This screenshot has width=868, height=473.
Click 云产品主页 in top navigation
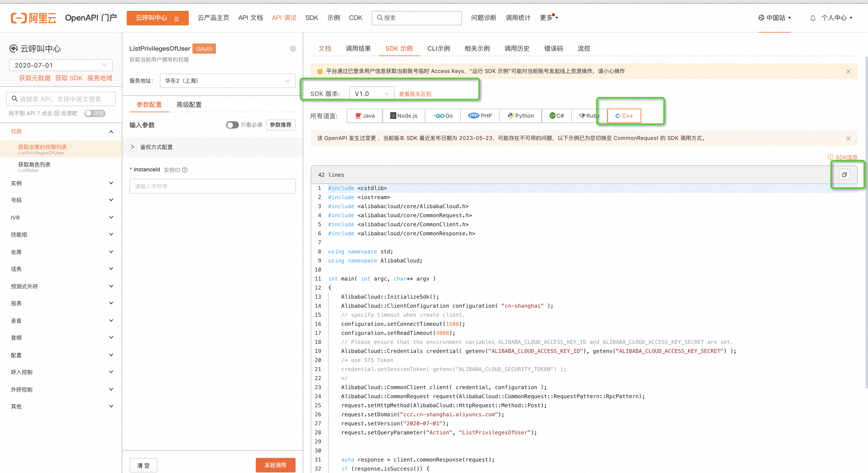click(x=213, y=18)
